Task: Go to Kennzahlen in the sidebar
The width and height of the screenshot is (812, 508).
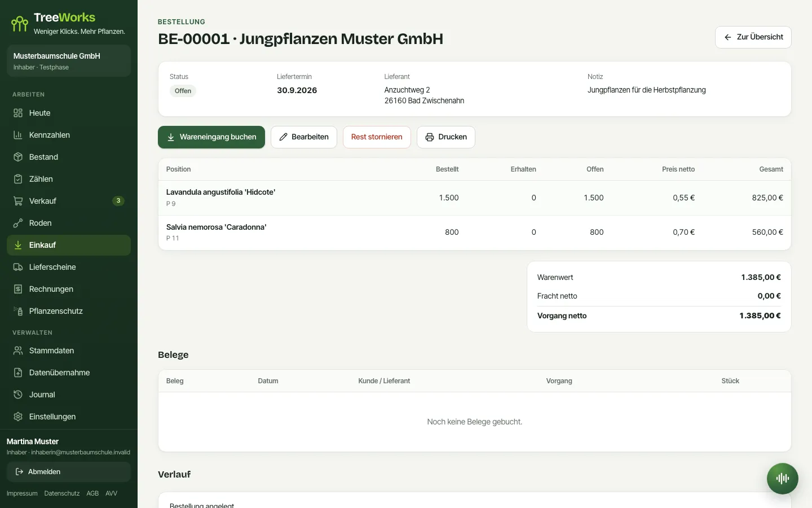Action: click(69, 135)
